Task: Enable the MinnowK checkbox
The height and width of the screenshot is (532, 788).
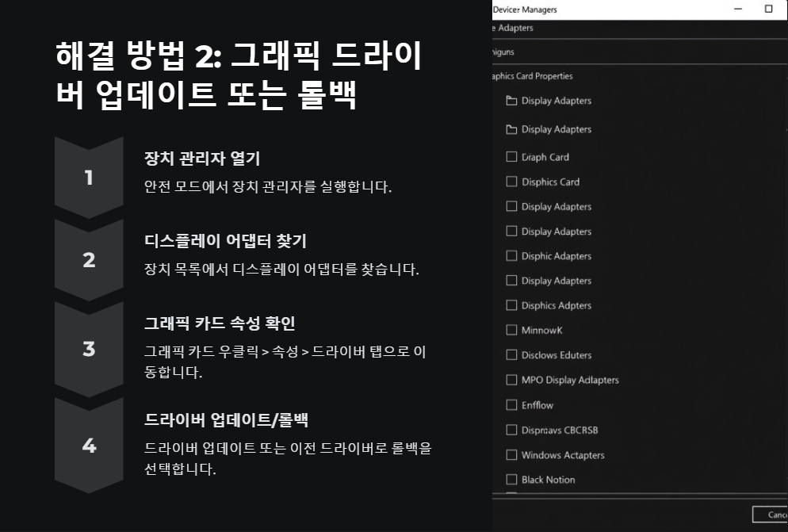Action: coord(511,330)
